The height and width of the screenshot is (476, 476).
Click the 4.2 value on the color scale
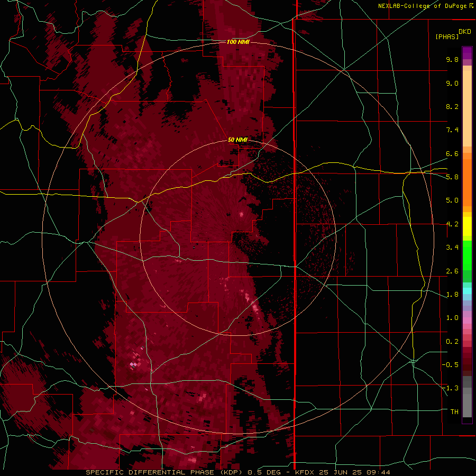pos(452,224)
